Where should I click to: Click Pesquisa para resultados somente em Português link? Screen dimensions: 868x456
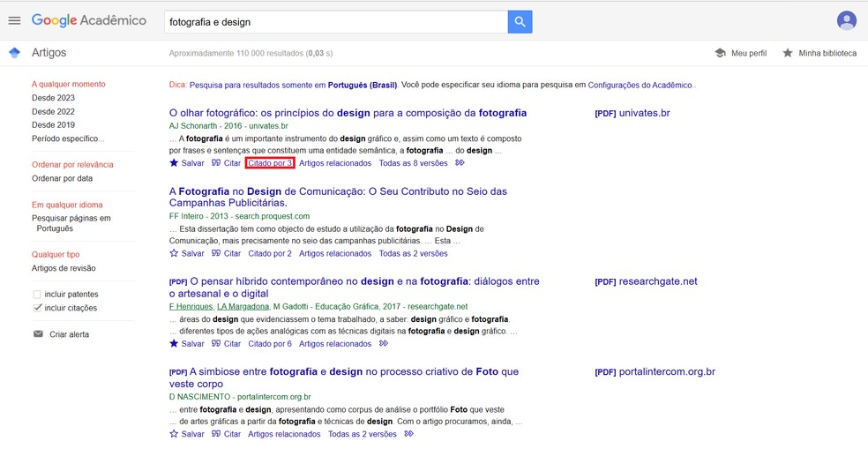click(294, 86)
